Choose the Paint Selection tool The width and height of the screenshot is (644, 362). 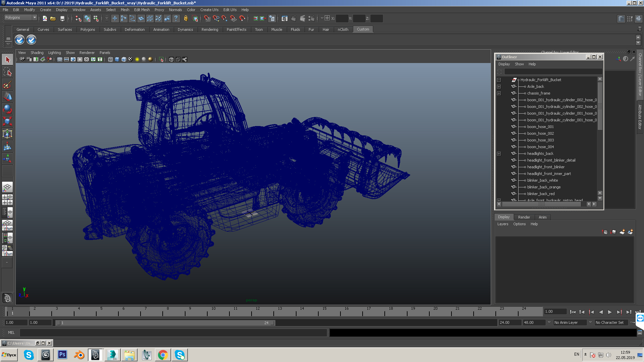[x=7, y=84]
